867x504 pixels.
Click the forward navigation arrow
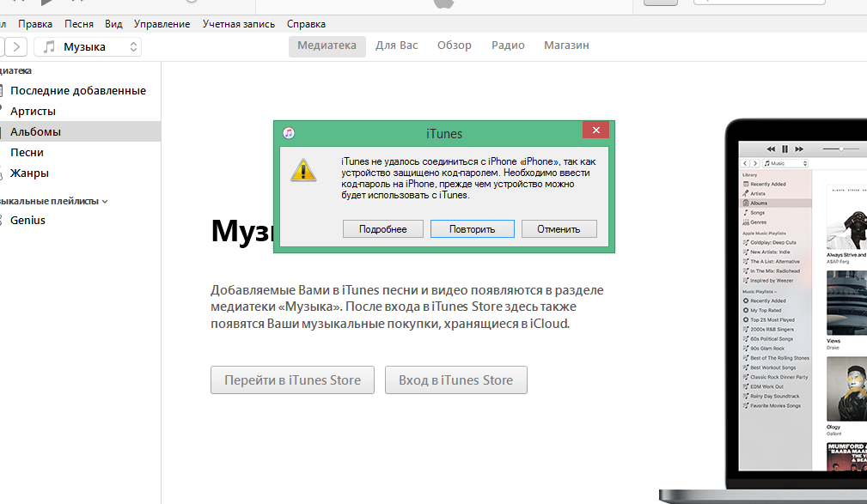click(x=16, y=47)
